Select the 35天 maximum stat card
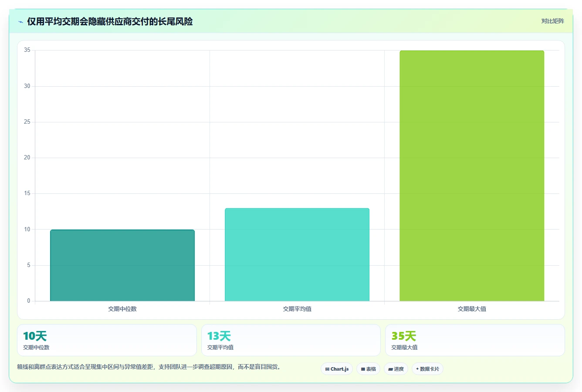 [475, 340]
